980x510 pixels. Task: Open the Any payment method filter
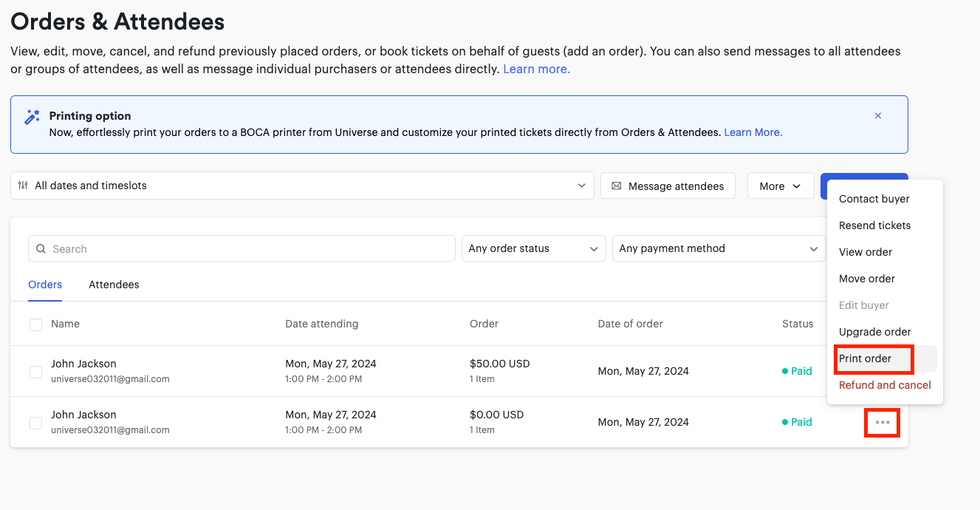(x=719, y=248)
